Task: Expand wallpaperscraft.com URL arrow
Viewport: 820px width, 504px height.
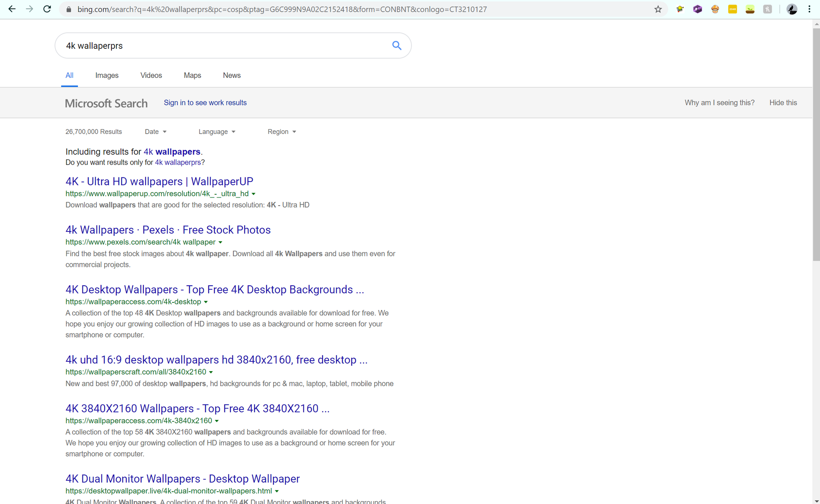Action: point(211,372)
